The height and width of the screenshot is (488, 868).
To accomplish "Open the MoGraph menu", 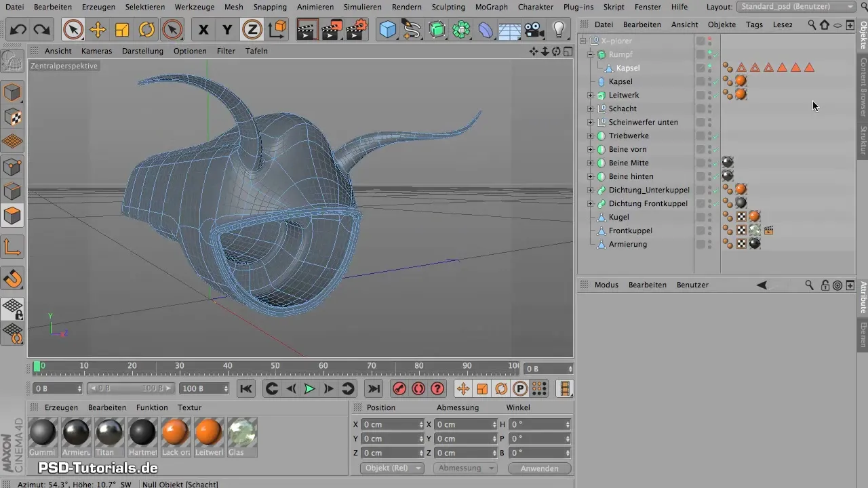I will (x=491, y=7).
